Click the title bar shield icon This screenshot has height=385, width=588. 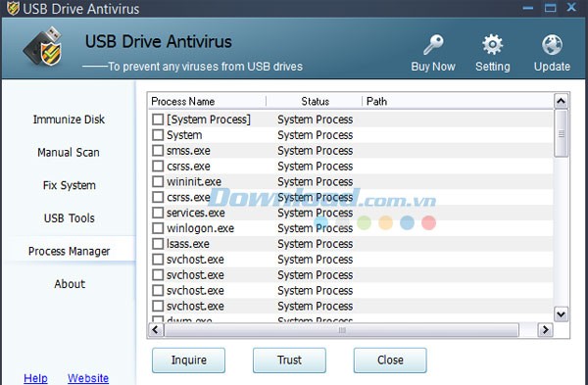pyautogui.click(x=13, y=8)
